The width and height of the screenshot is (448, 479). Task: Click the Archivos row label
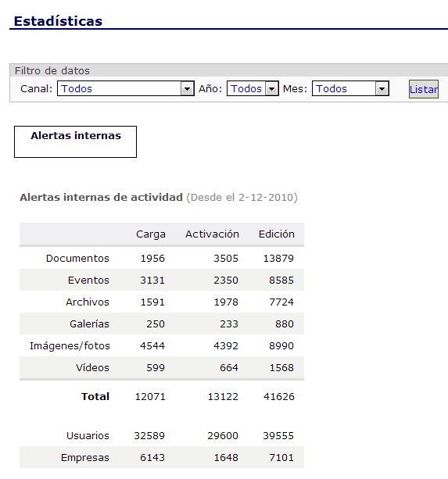point(88,302)
